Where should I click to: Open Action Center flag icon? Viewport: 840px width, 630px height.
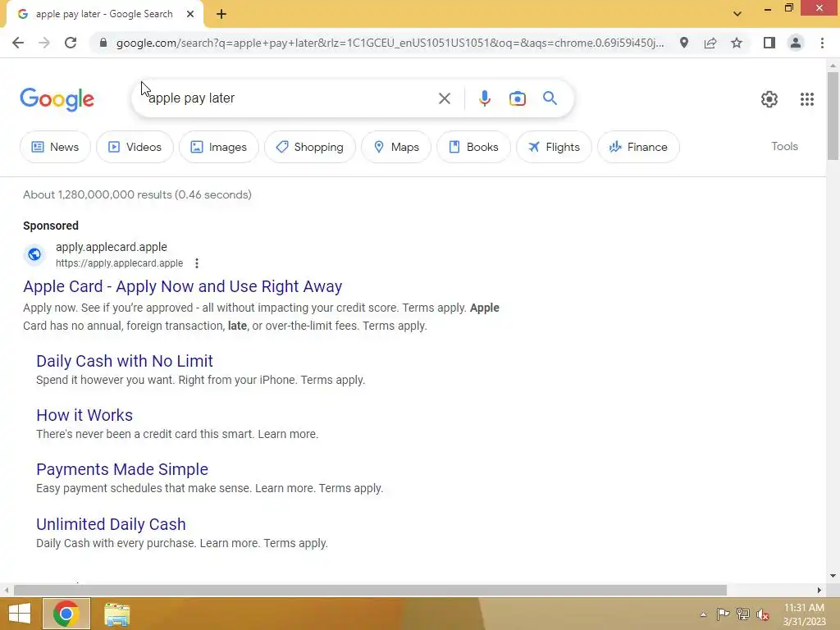(723, 614)
